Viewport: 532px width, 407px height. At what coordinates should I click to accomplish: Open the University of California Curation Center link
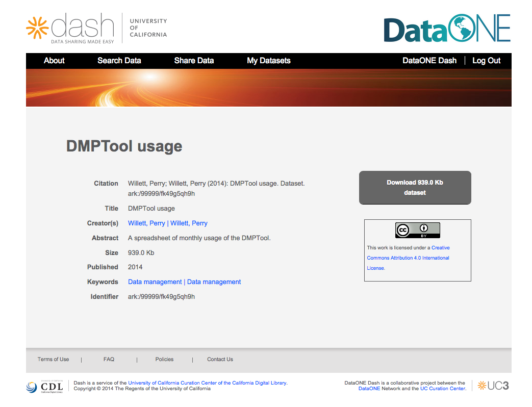click(207, 383)
